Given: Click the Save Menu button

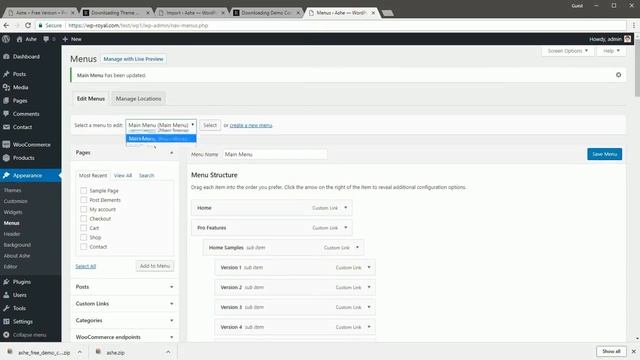Looking at the screenshot, I should click(x=604, y=154).
